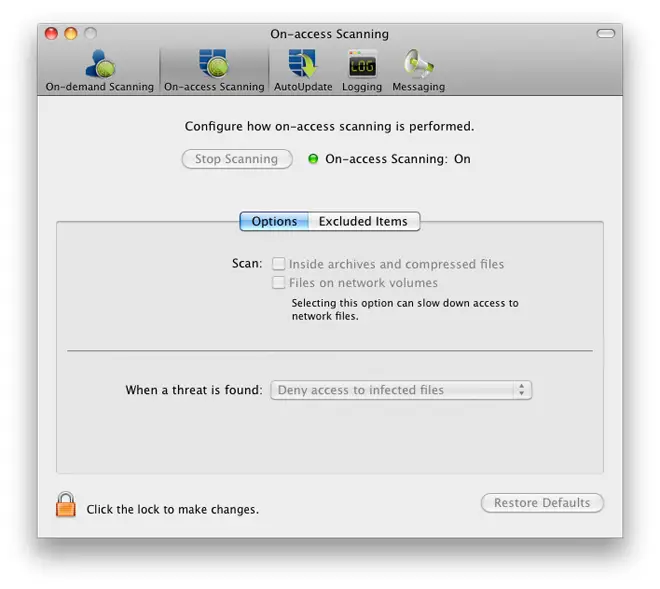Click the 'Scan:' label

[x=247, y=264]
